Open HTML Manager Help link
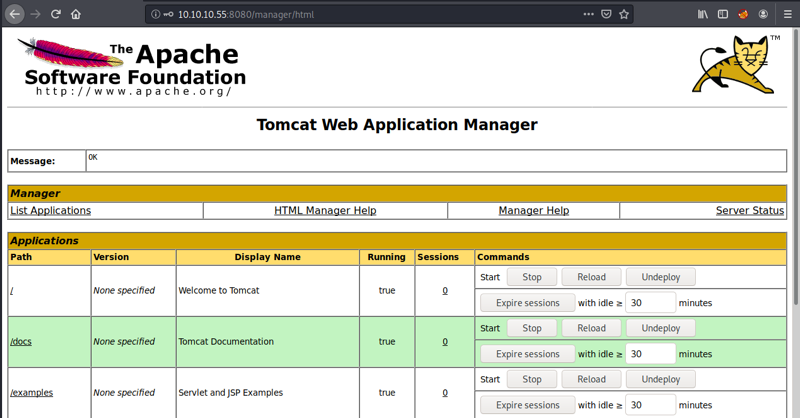 click(x=325, y=210)
